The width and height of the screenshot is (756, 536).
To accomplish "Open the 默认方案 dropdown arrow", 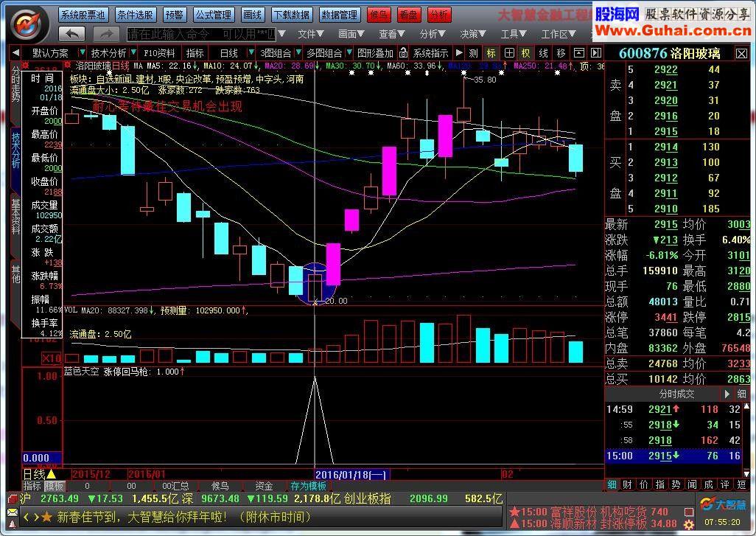I will coord(83,52).
